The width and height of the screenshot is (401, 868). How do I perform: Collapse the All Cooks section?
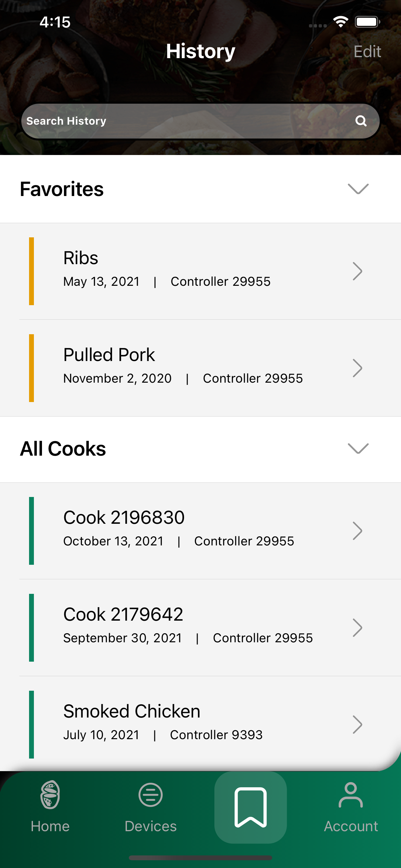[x=358, y=449]
